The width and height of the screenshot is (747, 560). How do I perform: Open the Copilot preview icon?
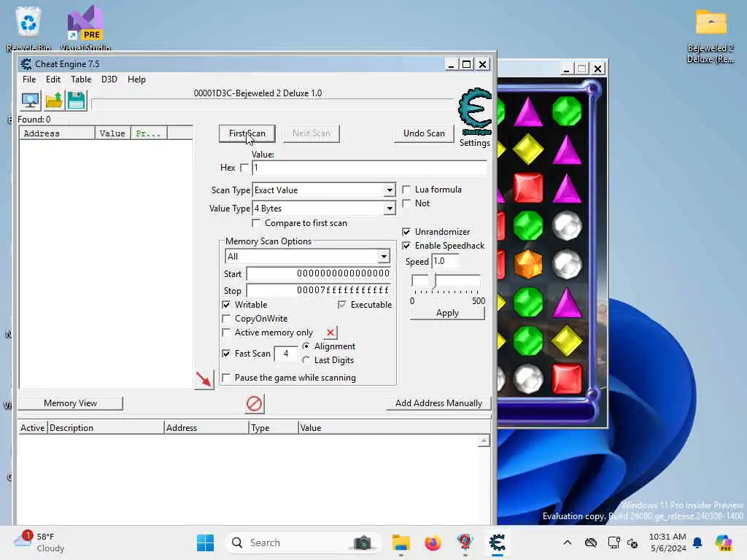click(723, 542)
